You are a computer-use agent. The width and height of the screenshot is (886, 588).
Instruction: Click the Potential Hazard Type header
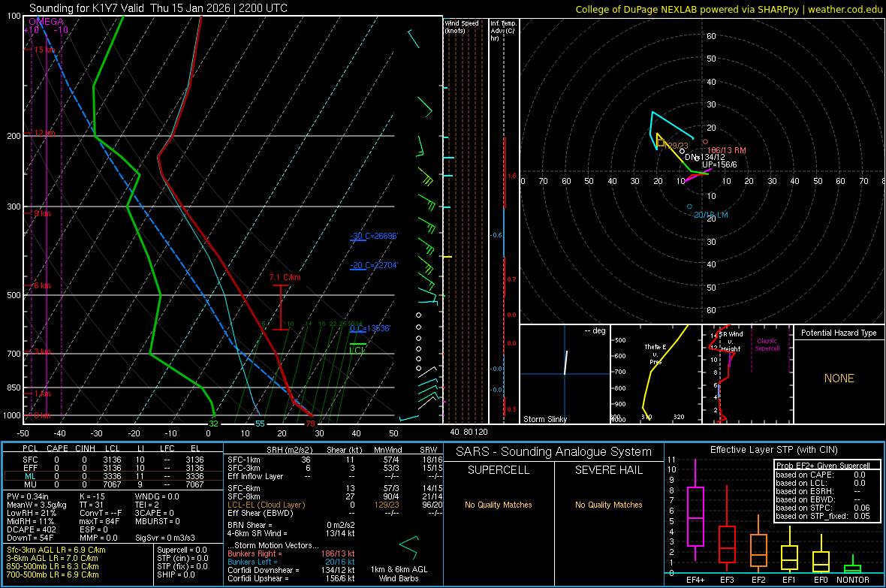(x=839, y=333)
